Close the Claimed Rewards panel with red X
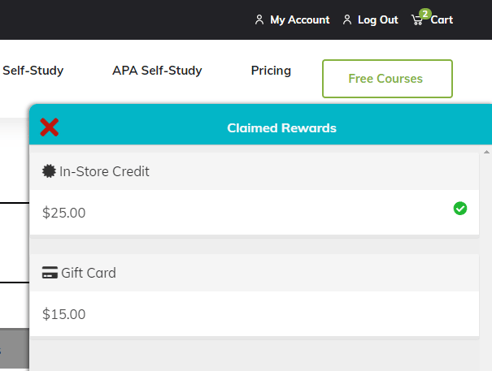The image size is (492, 371). (x=49, y=127)
